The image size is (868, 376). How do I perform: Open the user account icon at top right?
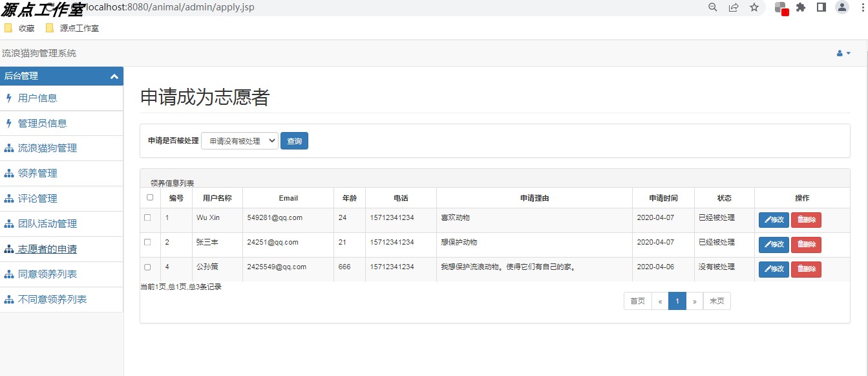click(x=843, y=7)
